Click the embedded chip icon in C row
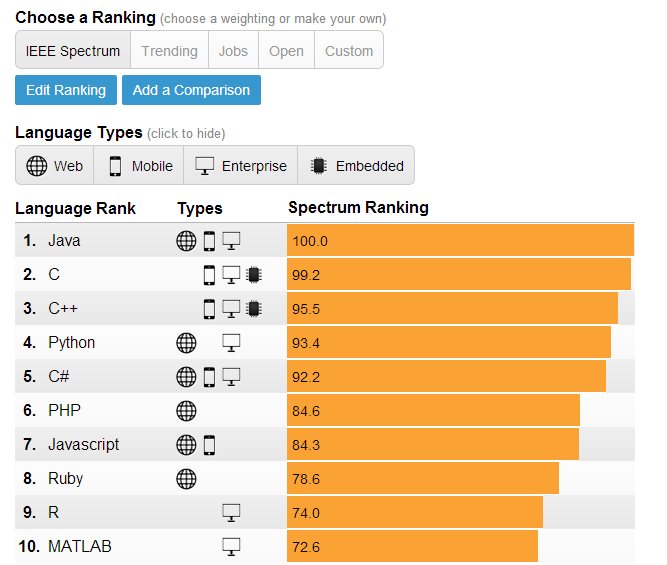Viewport: 667px width, 565px height. [x=253, y=274]
